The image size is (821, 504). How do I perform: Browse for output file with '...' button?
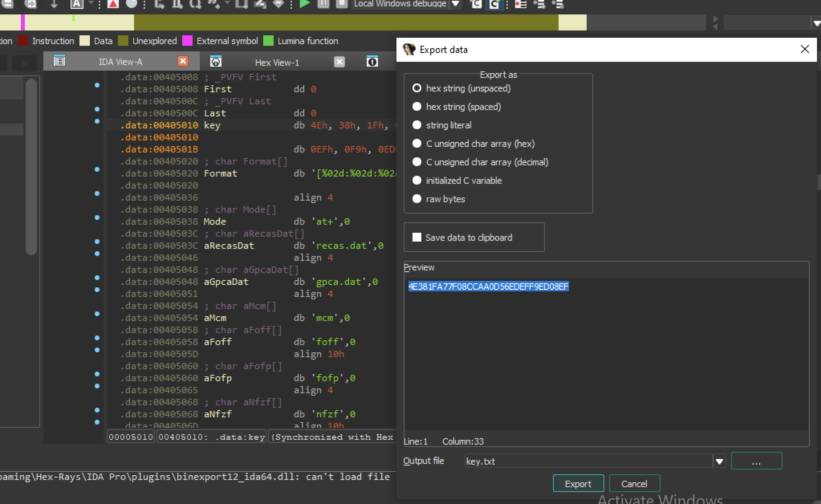(x=756, y=461)
